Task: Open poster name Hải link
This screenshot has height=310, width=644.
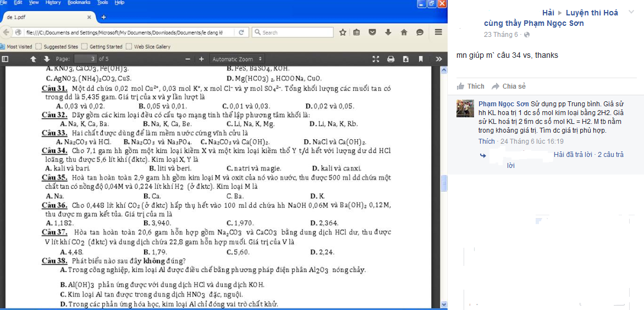Action: pyautogui.click(x=548, y=13)
